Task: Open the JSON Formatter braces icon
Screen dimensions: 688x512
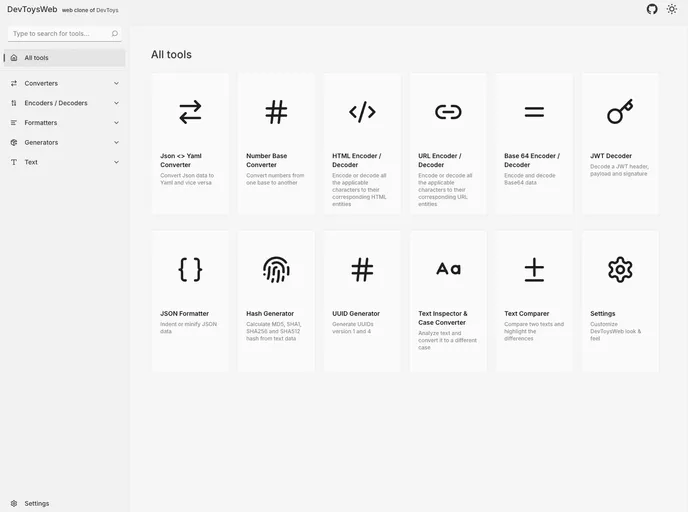Action: click(190, 269)
